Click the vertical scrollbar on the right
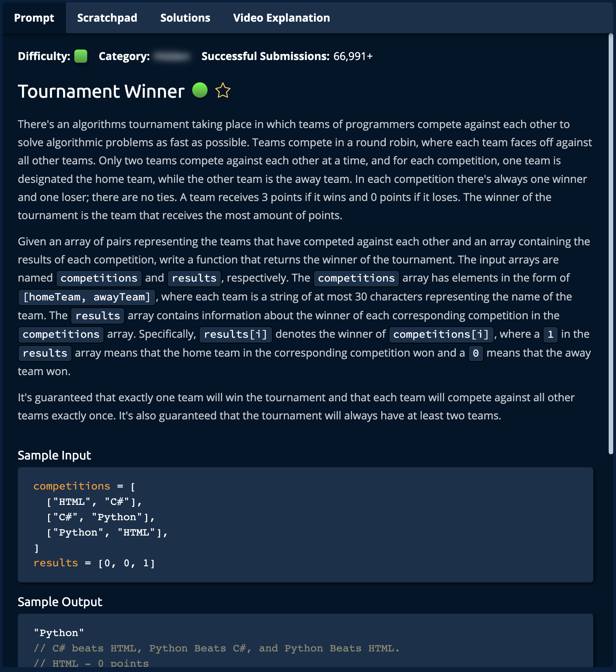The image size is (616, 672). point(610,244)
